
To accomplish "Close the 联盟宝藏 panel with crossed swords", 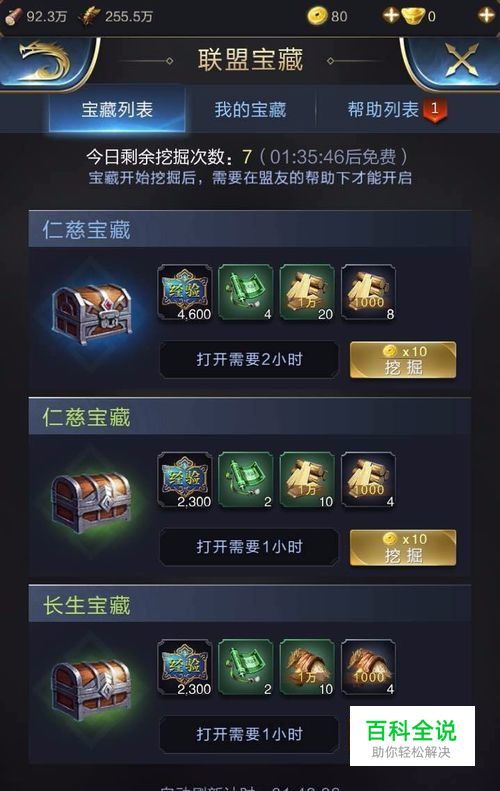I will (x=461, y=61).
